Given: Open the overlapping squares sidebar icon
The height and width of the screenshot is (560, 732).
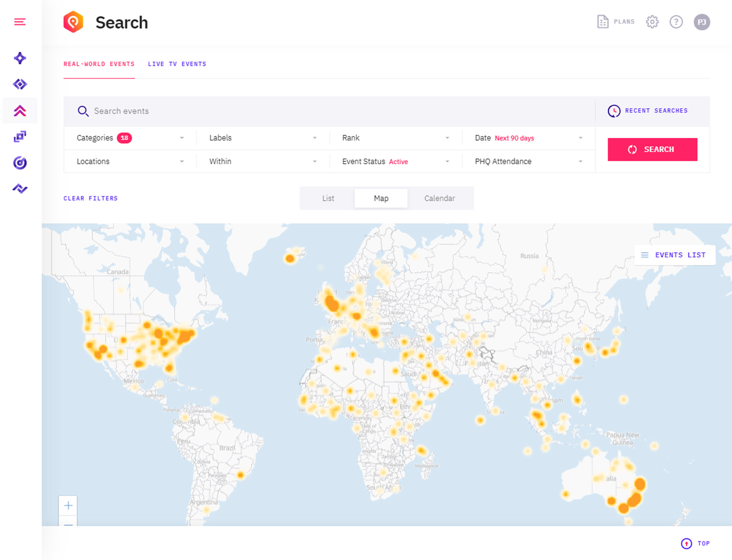Looking at the screenshot, I should pos(20,137).
